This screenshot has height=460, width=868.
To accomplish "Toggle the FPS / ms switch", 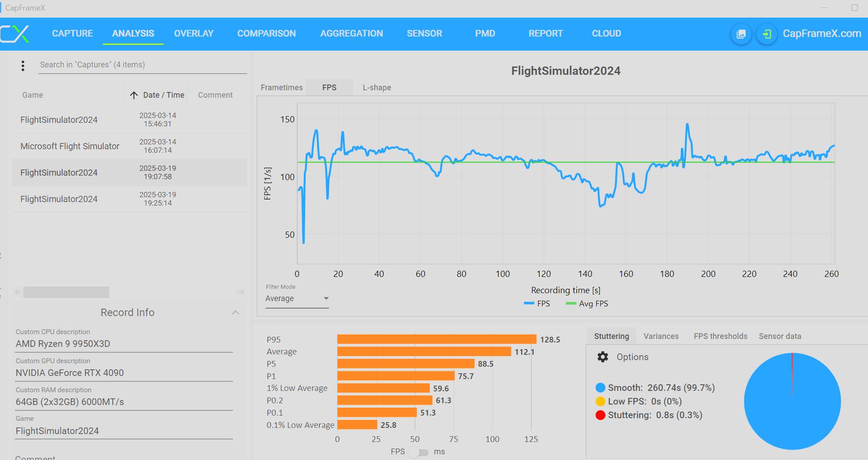I will point(418,452).
